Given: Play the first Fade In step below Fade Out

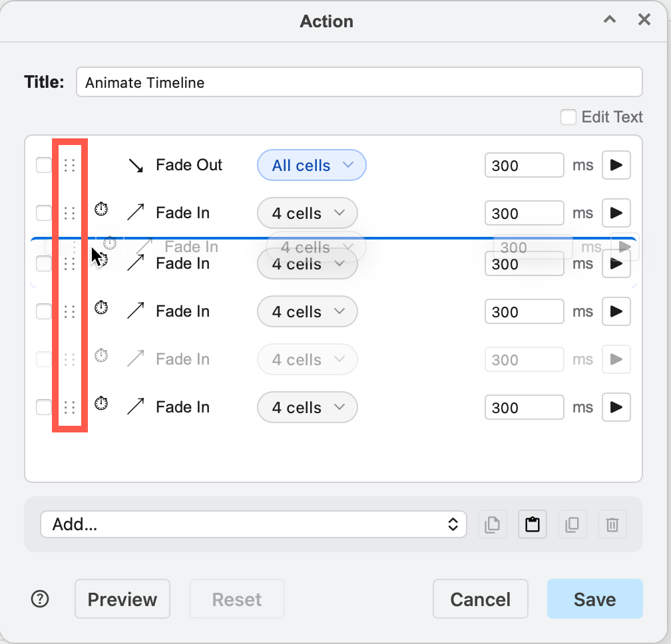Looking at the screenshot, I should [616, 213].
